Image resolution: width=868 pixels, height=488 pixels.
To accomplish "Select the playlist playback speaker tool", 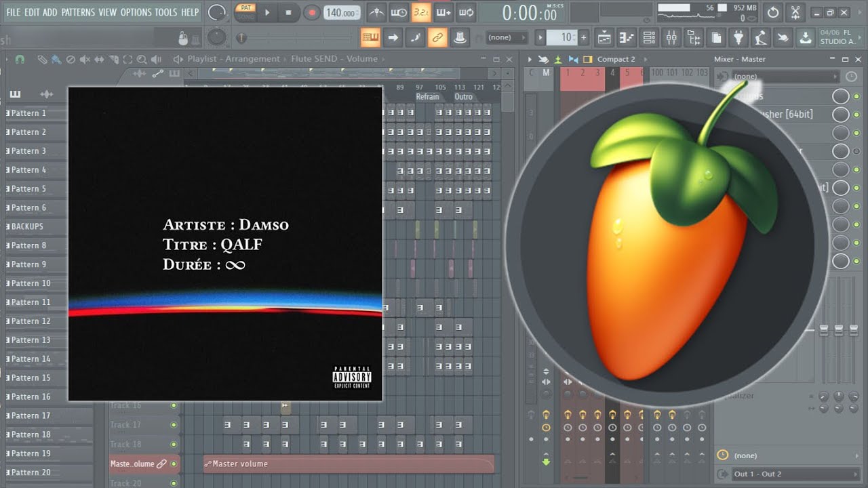I will (156, 60).
